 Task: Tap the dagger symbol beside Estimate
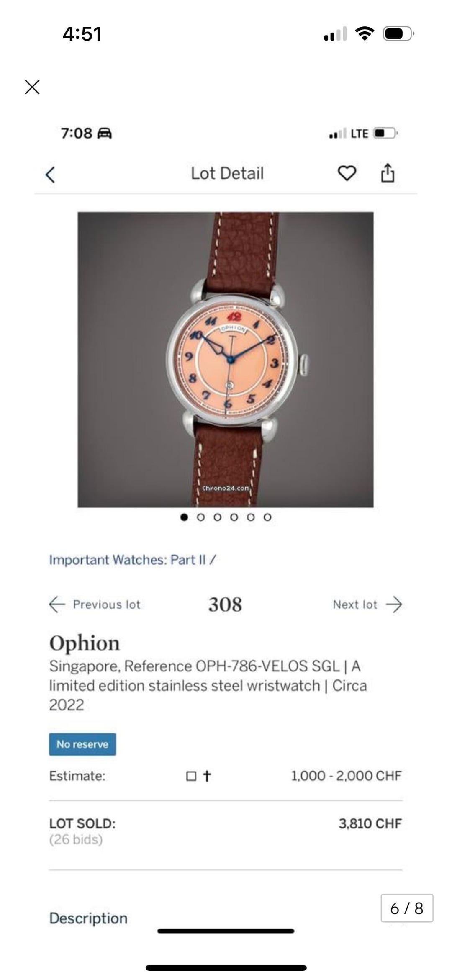click(x=207, y=776)
